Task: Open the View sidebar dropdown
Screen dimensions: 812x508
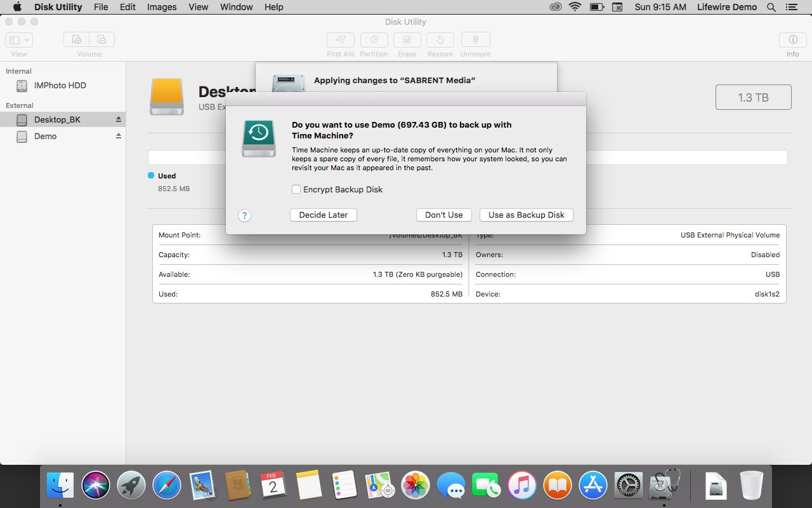Action: 19,39
